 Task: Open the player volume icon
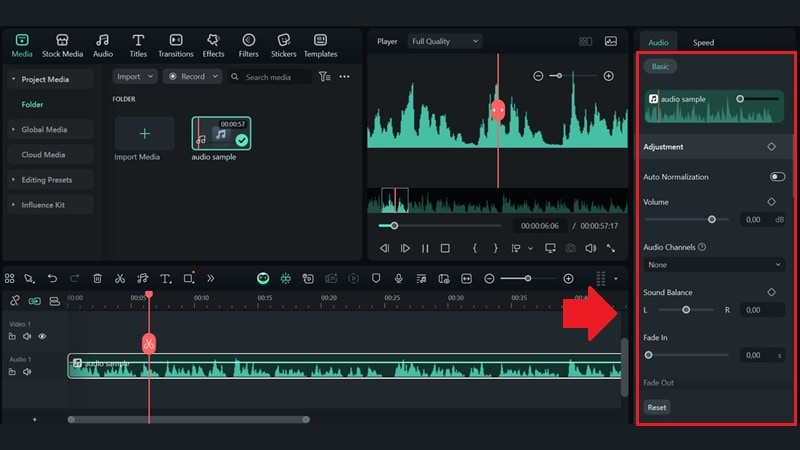tap(590, 248)
